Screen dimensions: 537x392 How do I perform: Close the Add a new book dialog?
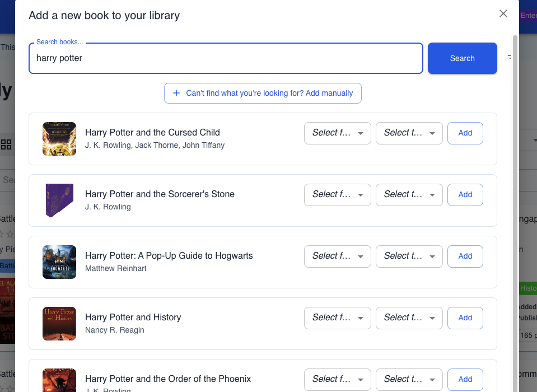tap(503, 13)
